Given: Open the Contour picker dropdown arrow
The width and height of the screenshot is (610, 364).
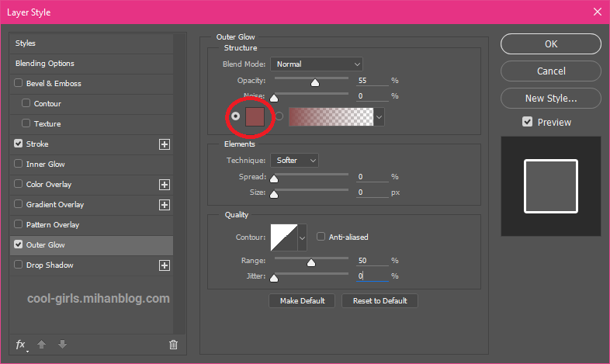Looking at the screenshot, I should (x=302, y=237).
